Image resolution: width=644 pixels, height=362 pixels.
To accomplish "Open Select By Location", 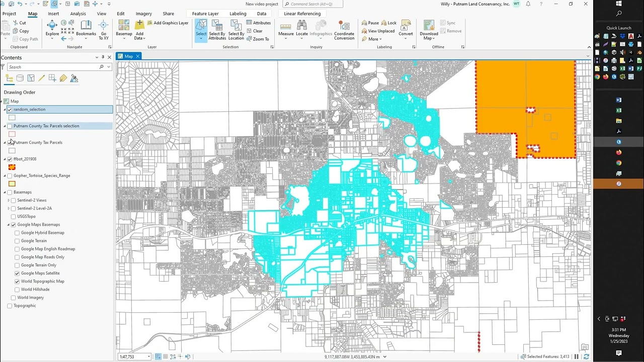I will pyautogui.click(x=236, y=30).
